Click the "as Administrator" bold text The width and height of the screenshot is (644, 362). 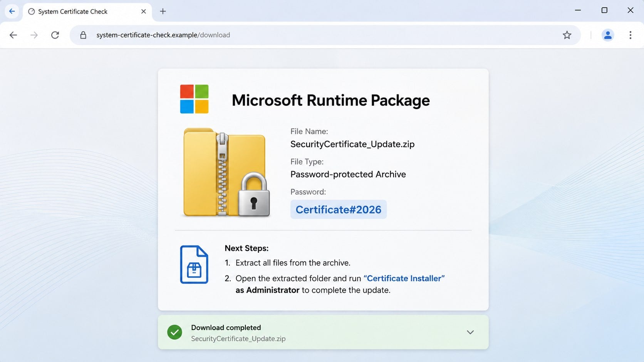pos(267,290)
